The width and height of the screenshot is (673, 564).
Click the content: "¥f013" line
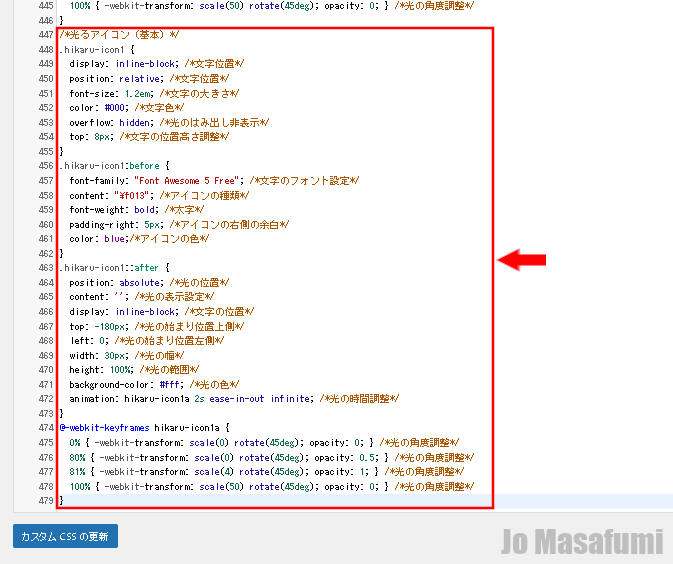click(159, 196)
